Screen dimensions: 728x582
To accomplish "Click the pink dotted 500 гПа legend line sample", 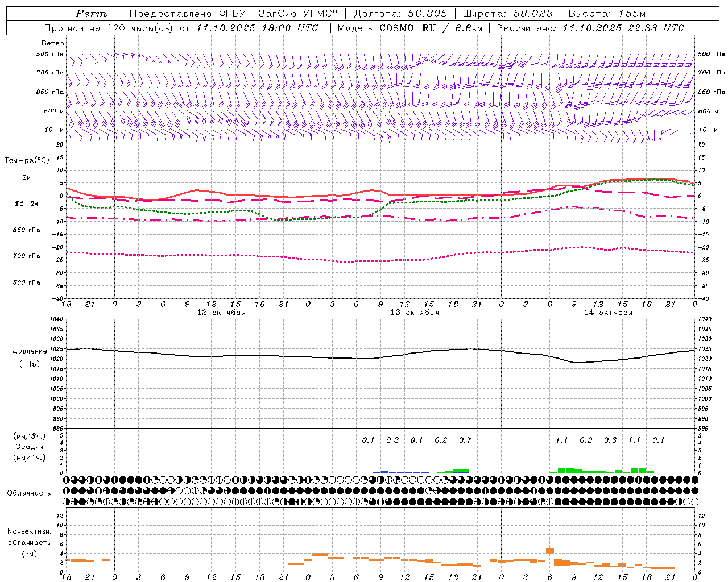I will [x=25, y=289].
